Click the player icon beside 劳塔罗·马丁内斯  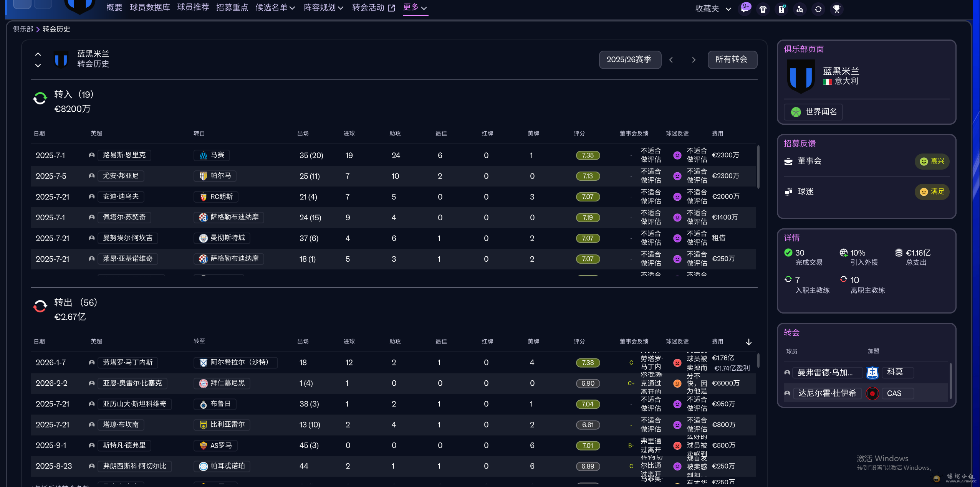pyautogui.click(x=92, y=363)
